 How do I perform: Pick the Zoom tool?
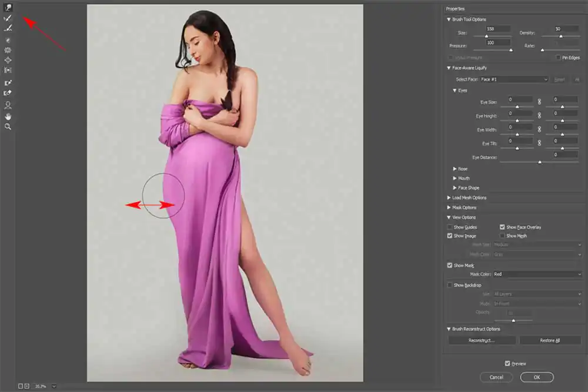click(x=8, y=126)
